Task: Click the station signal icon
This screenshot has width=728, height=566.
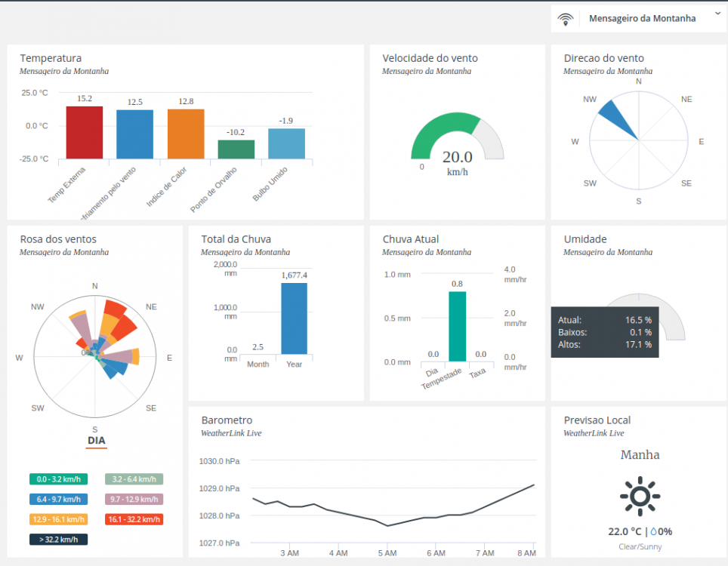Action: pos(565,19)
